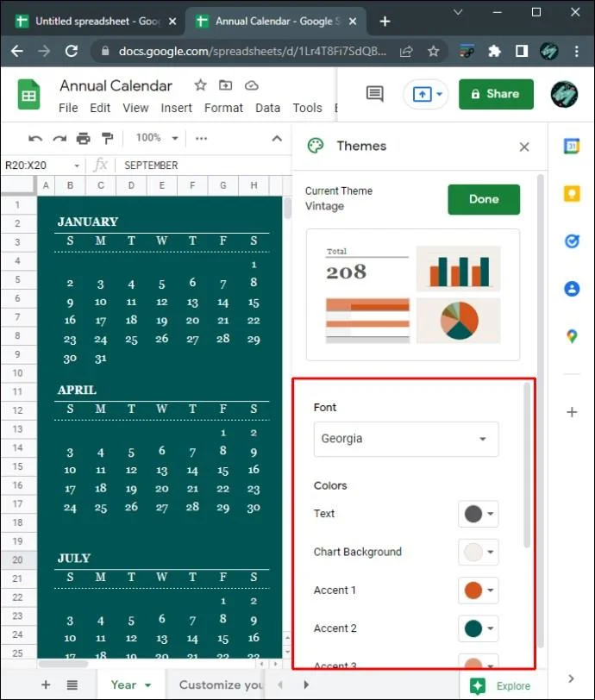The image size is (595, 700).
Task: Open the Georgia font dropdown
Action: (x=406, y=439)
